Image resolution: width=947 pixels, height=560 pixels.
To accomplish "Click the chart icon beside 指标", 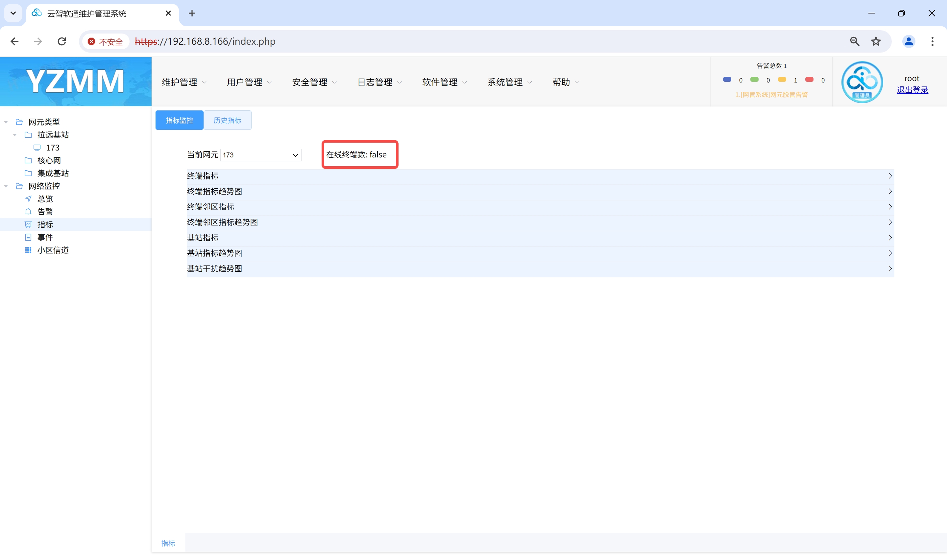I will tap(28, 224).
